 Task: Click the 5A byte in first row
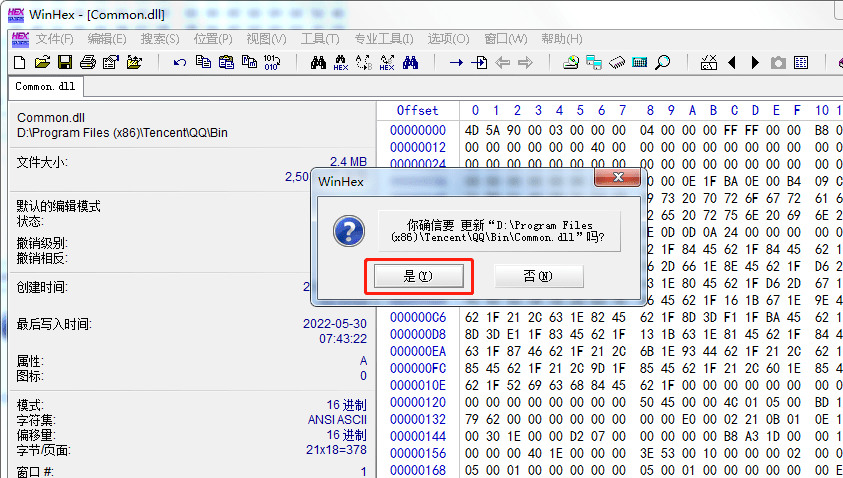(x=492, y=130)
